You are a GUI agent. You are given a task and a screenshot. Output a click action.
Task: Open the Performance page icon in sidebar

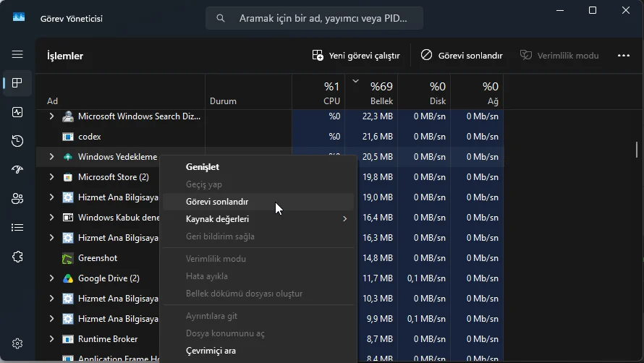pyautogui.click(x=17, y=112)
